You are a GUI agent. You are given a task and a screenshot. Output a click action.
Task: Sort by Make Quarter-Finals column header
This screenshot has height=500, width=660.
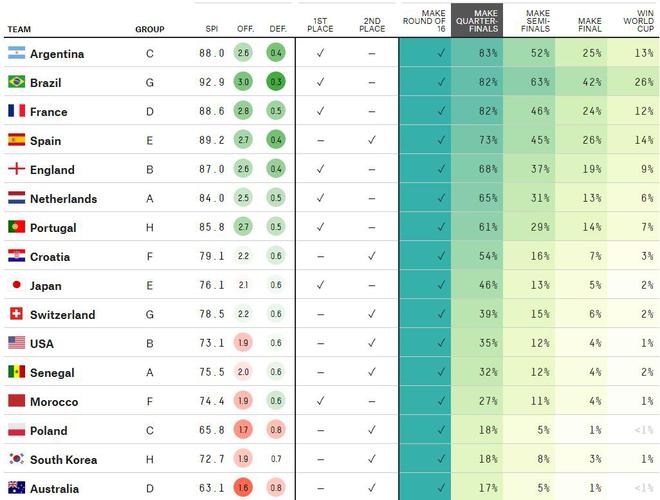(476, 22)
